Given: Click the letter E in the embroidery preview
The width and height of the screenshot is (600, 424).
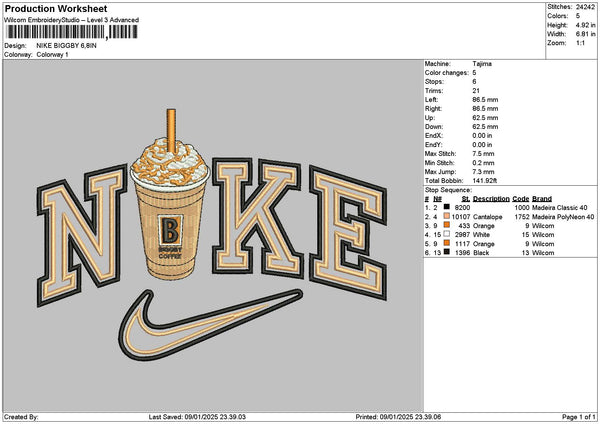Looking at the screenshot, I should [x=348, y=233].
